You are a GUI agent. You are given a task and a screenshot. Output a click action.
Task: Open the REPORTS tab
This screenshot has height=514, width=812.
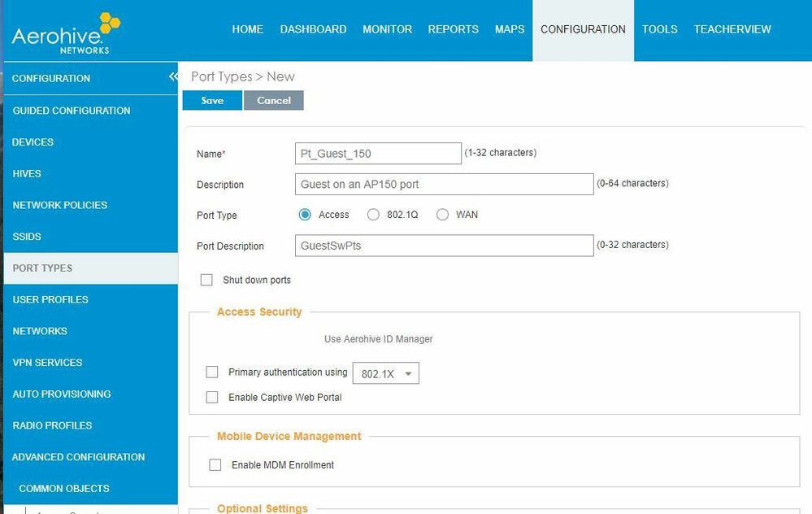[x=453, y=29]
